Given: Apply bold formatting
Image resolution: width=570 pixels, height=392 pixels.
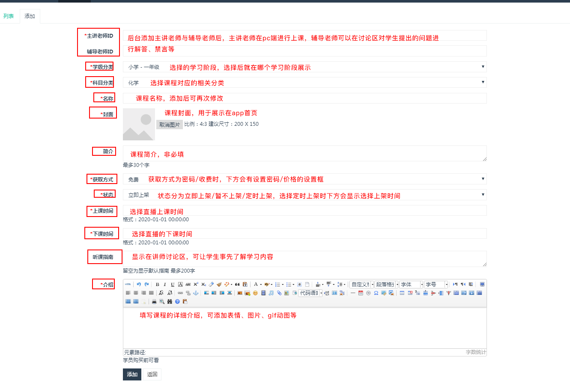Looking at the screenshot, I should (157, 284).
